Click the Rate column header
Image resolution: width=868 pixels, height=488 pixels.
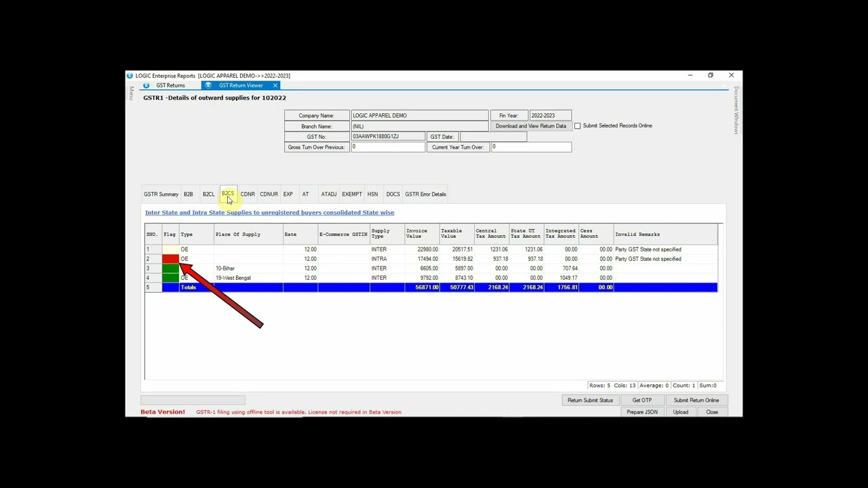[x=300, y=235]
